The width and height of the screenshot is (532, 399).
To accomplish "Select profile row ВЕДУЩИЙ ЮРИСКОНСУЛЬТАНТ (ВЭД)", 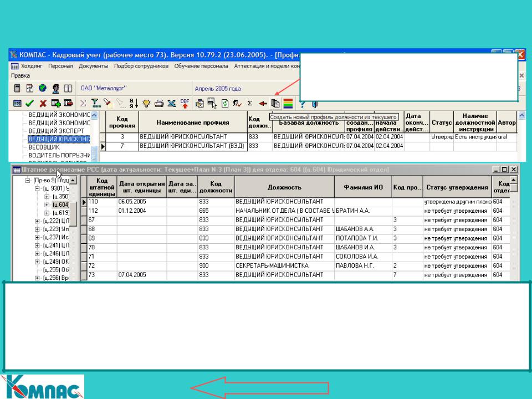I will tap(192, 146).
